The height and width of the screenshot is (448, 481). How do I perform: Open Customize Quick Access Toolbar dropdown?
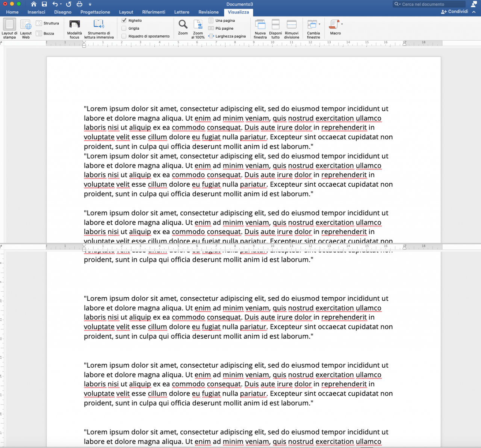tap(90, 5)
